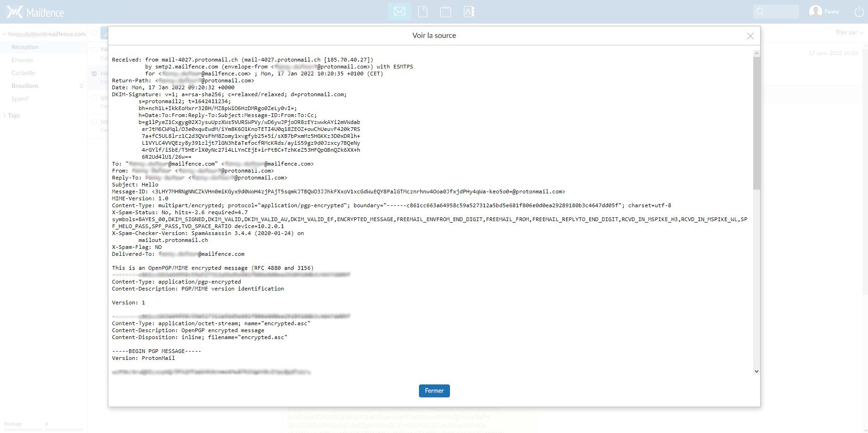This screenshot has height=433, width=868.
Task: Open the Documents icon in top bar
Action: (423, 12)
